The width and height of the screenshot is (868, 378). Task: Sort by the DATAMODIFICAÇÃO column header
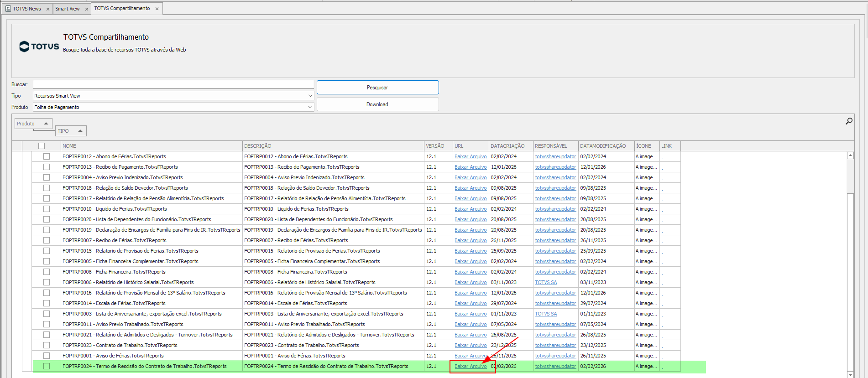(x=606, y=146)
